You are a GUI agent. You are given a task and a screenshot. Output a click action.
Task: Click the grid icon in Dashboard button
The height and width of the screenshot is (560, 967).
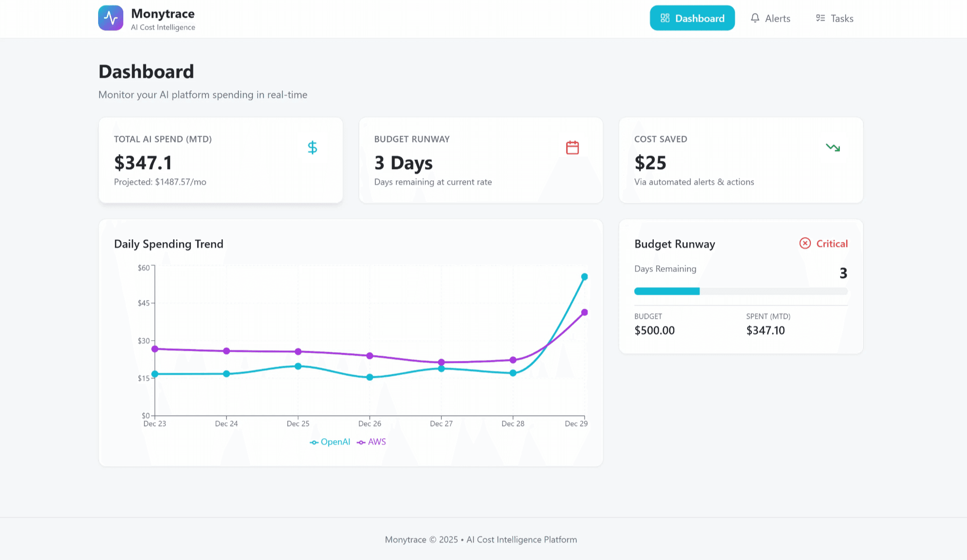pyautogui.click(x=665, y=18)
